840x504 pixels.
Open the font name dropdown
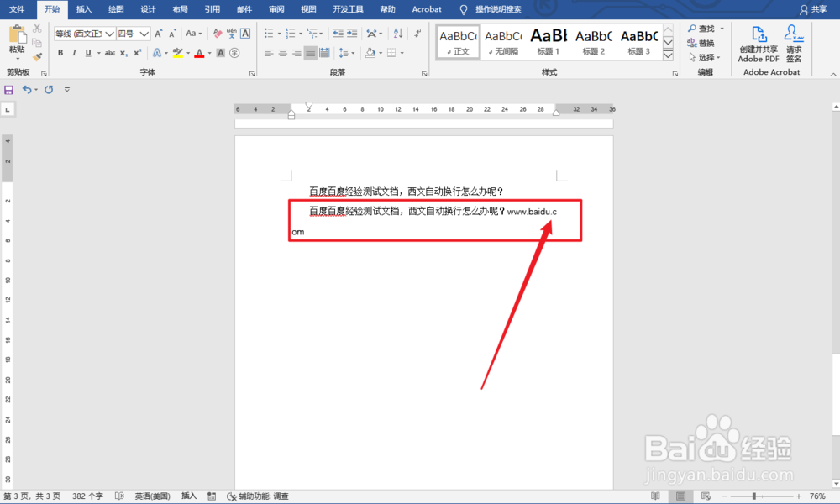109,34
